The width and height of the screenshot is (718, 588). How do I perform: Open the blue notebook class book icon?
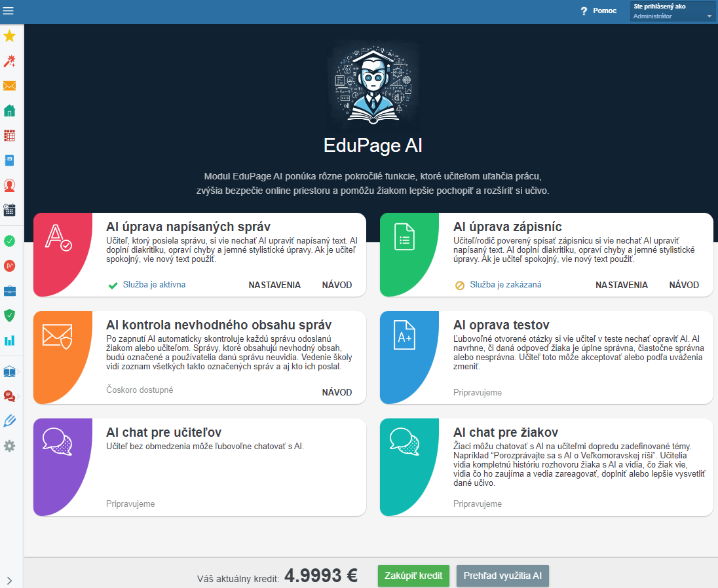coord(10,160)
